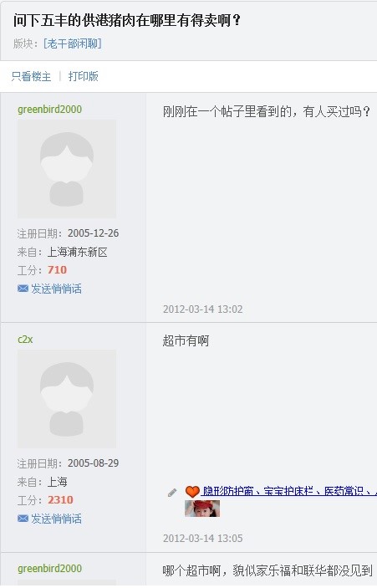Click greenbird2000's 工分 score 710
The image size is (377, 588).
point(57,269)
